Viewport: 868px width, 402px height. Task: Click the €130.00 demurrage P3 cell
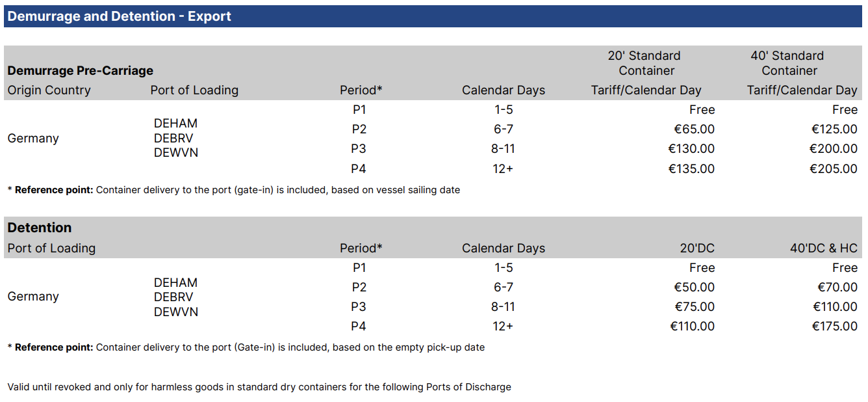coord(691,148)
